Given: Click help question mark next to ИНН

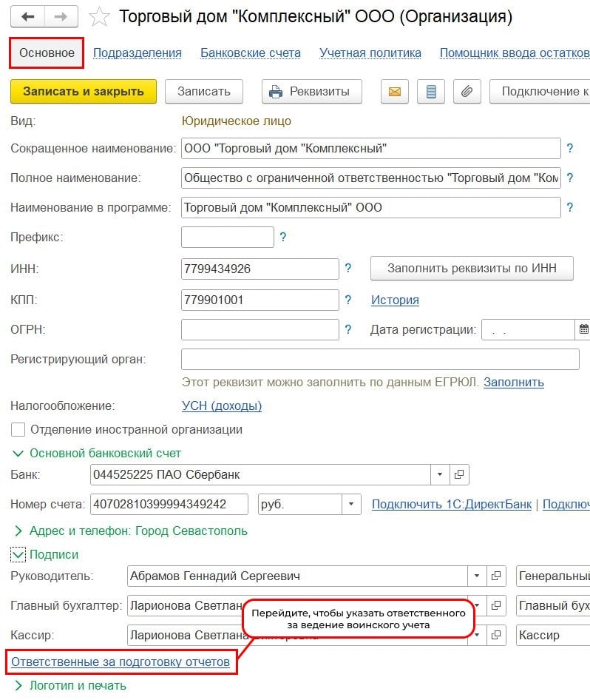Looking at the screenshot, I should [x=348, y=269].
